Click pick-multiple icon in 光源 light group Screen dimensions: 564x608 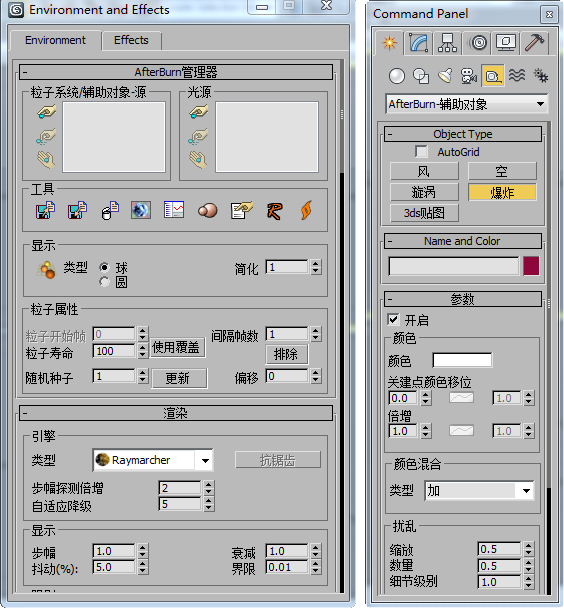click(x=199, y=136)
